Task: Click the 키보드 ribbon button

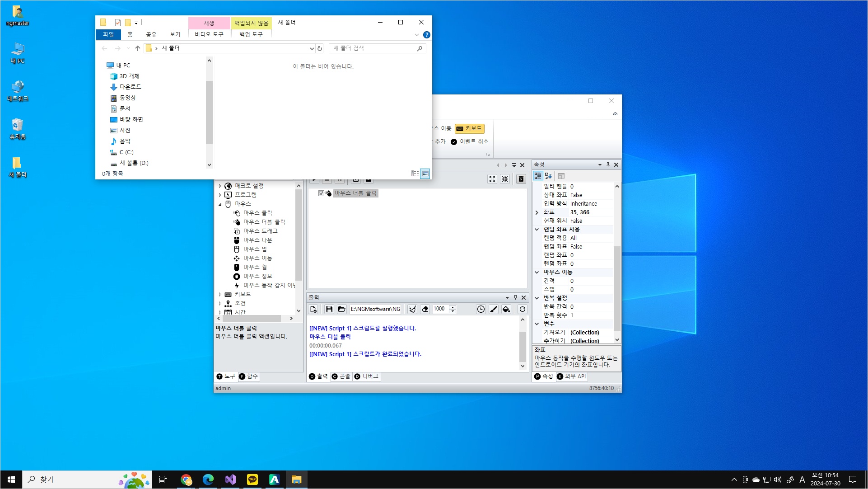Action: 469,129
